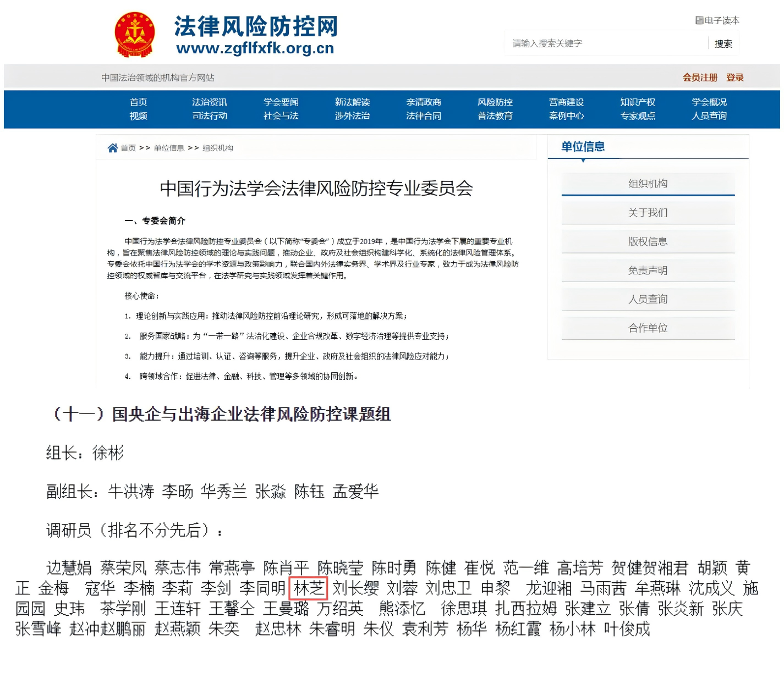
Task: Open 普法教育 navigation item
Action: [x=495, y=116]
